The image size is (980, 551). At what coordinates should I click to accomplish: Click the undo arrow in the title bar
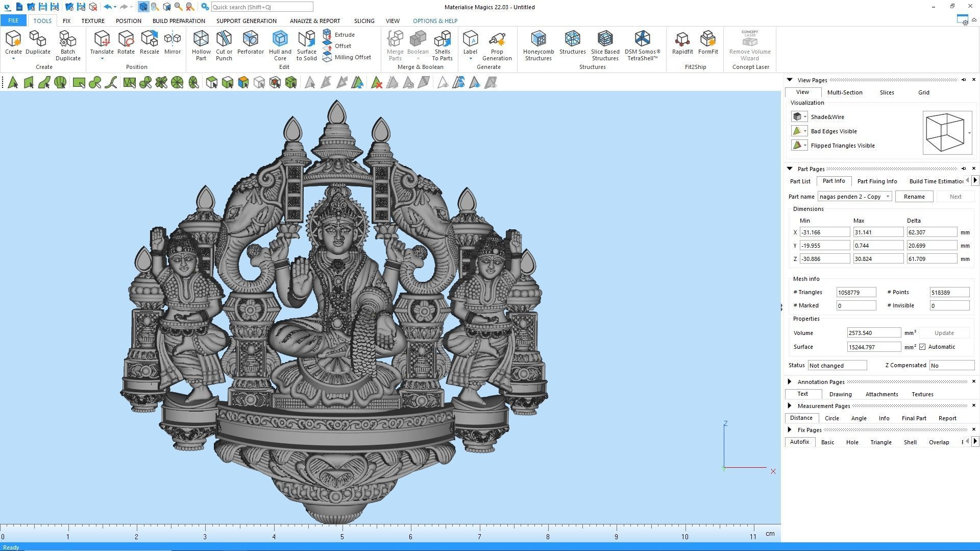pyautogui.click(x=107, y=7)
